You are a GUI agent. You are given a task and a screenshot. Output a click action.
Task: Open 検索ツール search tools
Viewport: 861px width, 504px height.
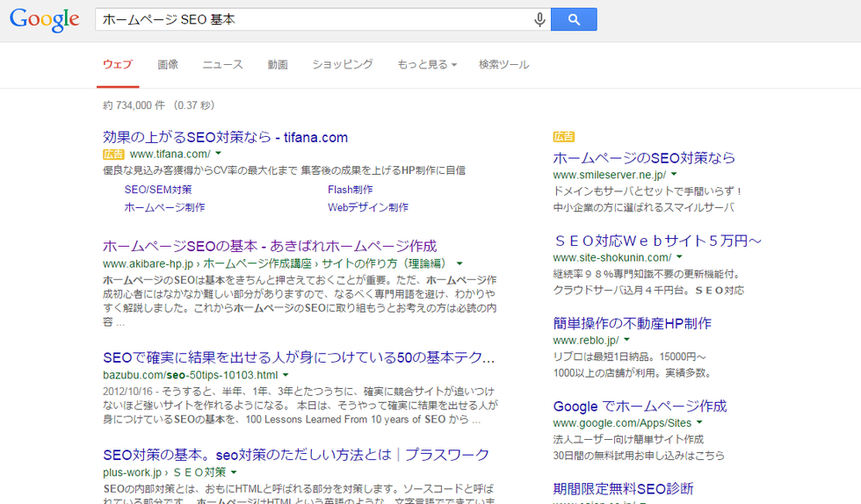tap(503, 64)
